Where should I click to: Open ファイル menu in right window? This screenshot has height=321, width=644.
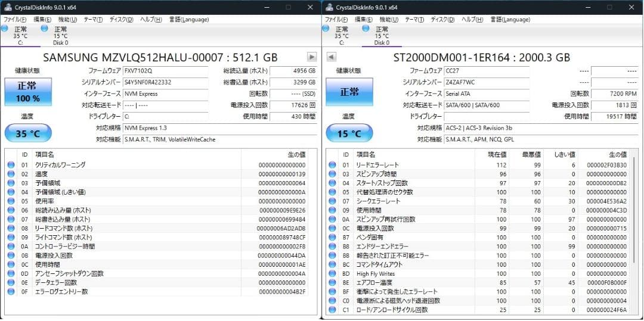(x=336, y=19)
